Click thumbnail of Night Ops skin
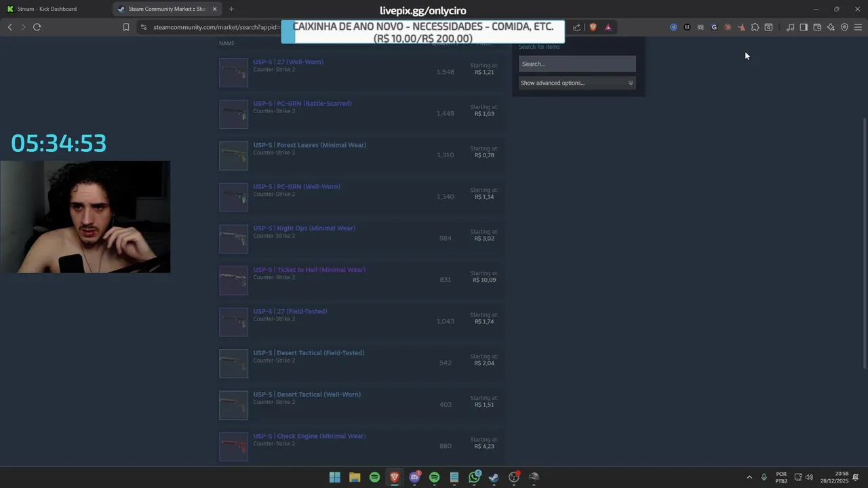Image resolution: width=868 pixels, height=488 pixels. pos(233,239)
